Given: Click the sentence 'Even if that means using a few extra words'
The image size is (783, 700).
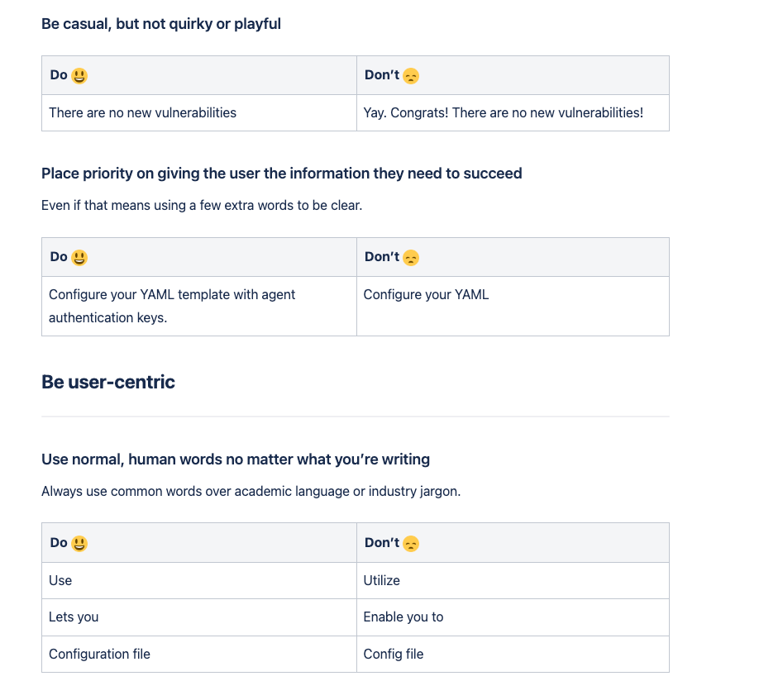Looking at the screenshot, I should tap(202, 205).
